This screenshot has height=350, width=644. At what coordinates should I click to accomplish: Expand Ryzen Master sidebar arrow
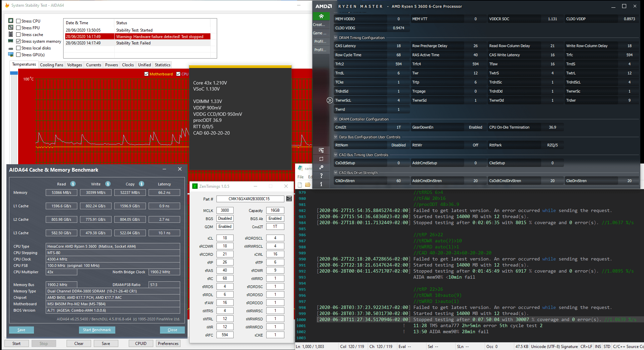click(329, 100)
